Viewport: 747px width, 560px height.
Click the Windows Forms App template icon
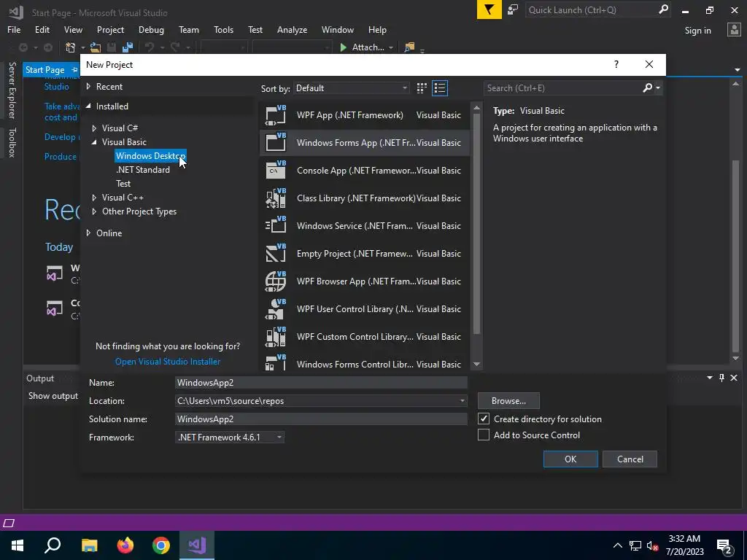[275, 143]
